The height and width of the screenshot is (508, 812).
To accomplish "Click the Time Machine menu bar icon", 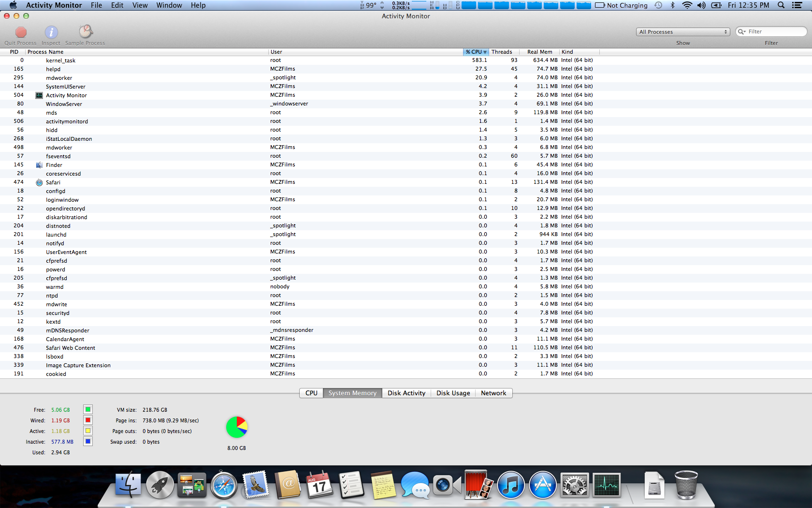I will (658, 5).
